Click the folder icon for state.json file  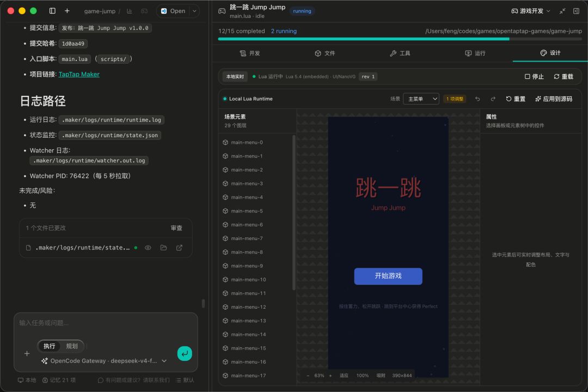point(163,248)
